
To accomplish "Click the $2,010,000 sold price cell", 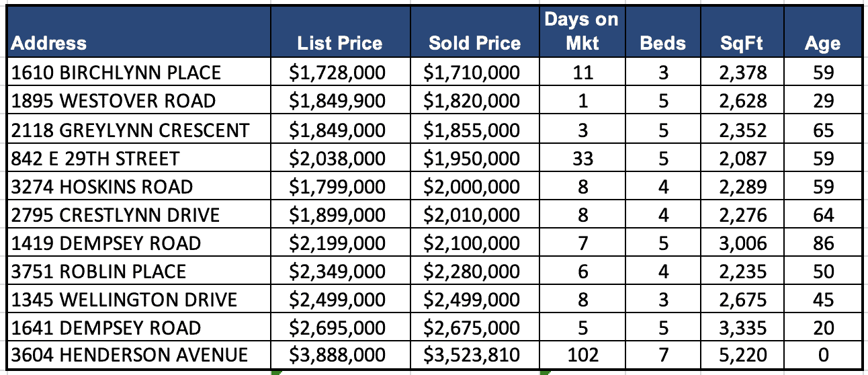I will pos(472,215).
